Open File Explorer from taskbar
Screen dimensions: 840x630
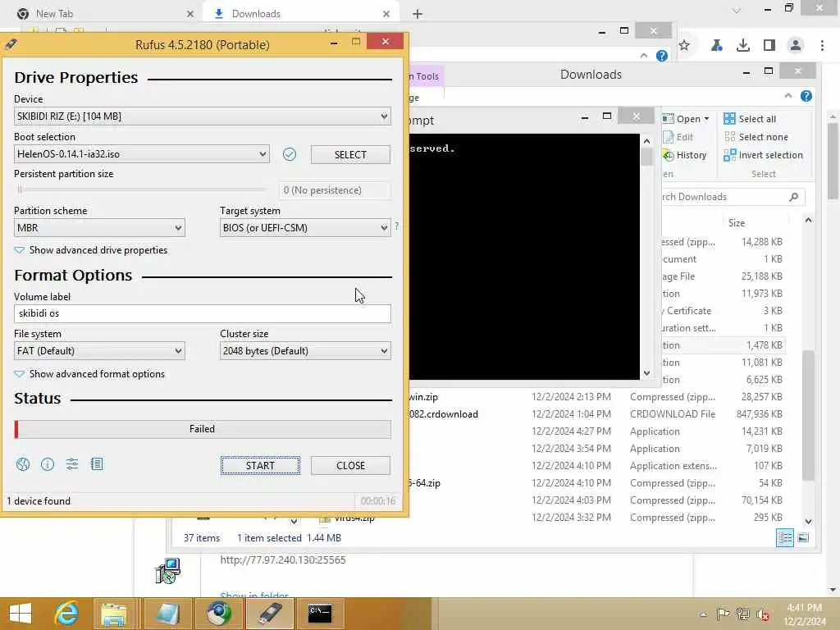[x=113, y=614]
